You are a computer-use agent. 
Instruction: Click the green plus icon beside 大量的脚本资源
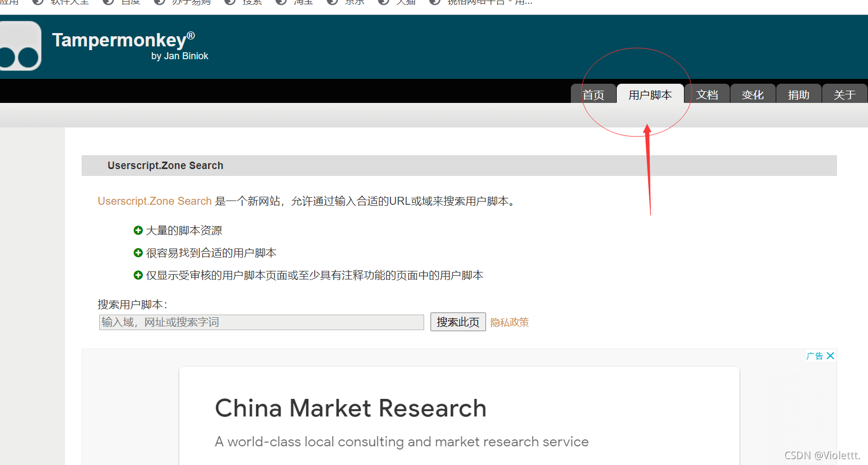coord(138,230)
